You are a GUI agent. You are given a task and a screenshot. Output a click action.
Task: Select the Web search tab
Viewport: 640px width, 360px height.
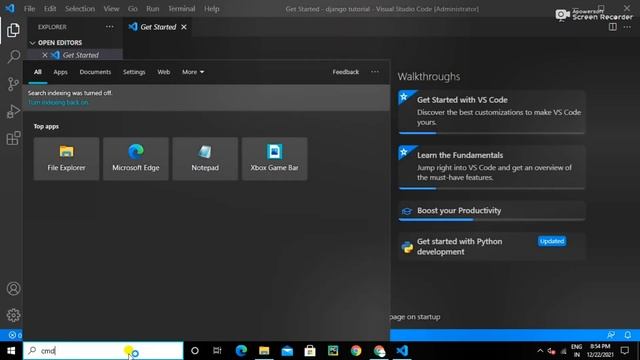[164, 72]
